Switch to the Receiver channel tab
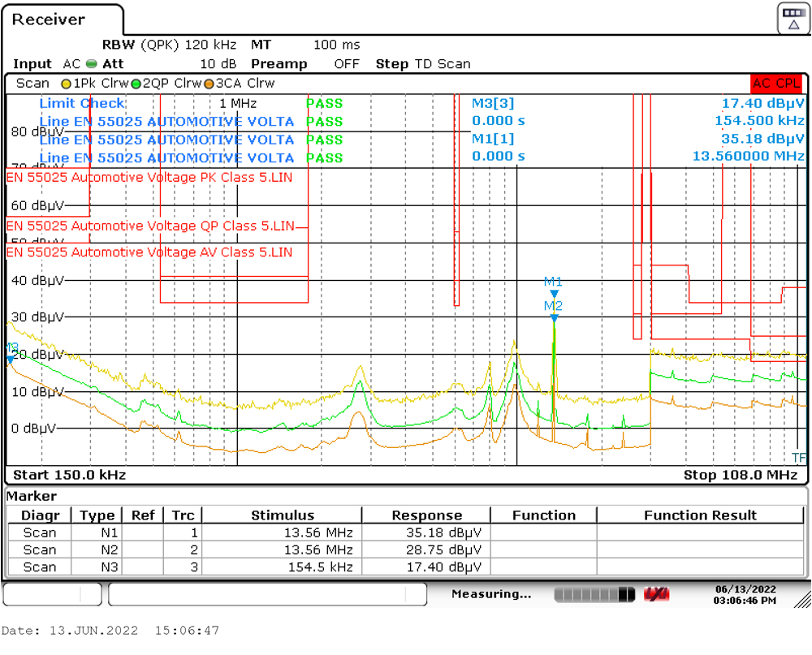The height and width of the screenshot is (655, 812). [x=49, y=18]
